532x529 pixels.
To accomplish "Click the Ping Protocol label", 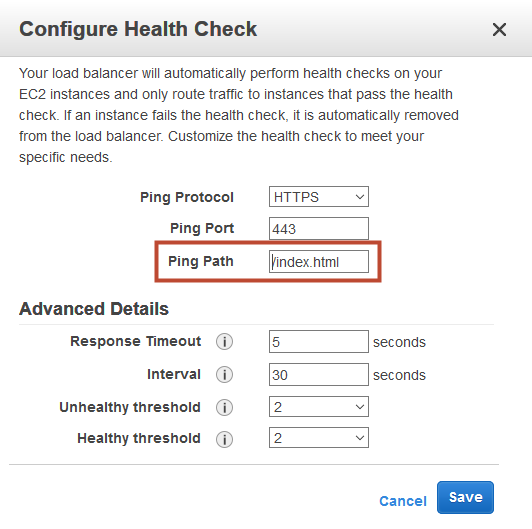I will [x=187, y=197].
